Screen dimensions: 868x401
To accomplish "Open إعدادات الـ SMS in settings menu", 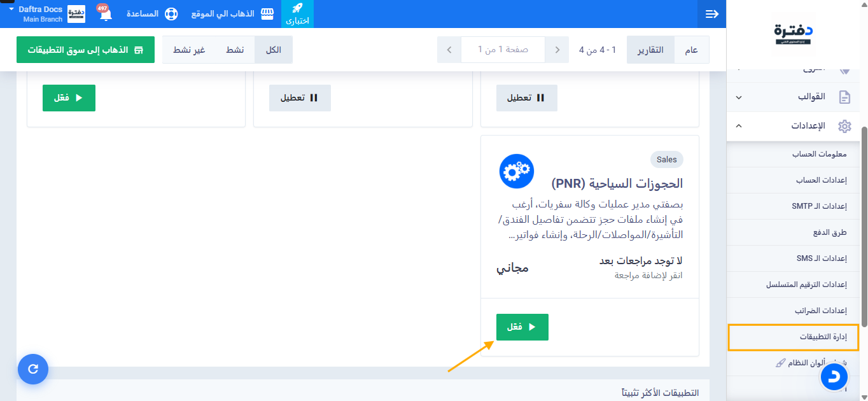I will (821, 258).
